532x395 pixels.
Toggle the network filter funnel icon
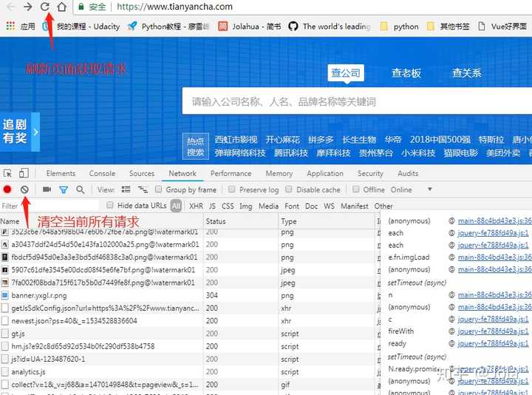pyautogui.click(x=64, y=190)
